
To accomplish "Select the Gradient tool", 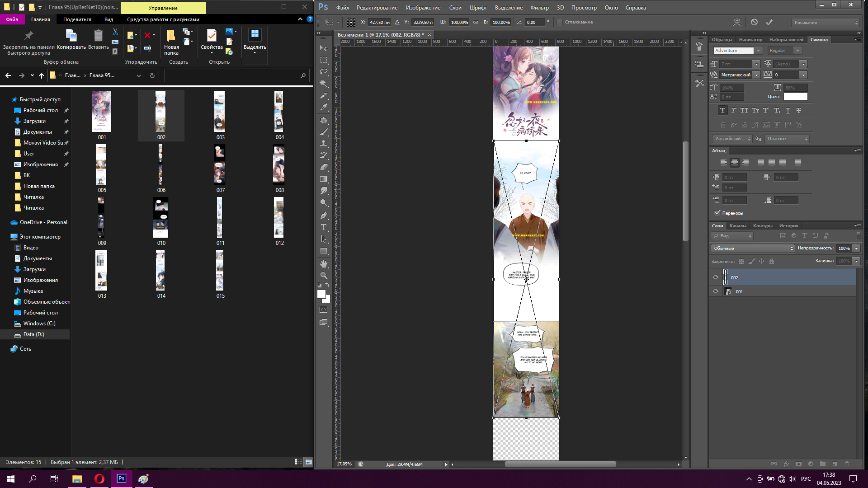I will click(x=324, y=179).
